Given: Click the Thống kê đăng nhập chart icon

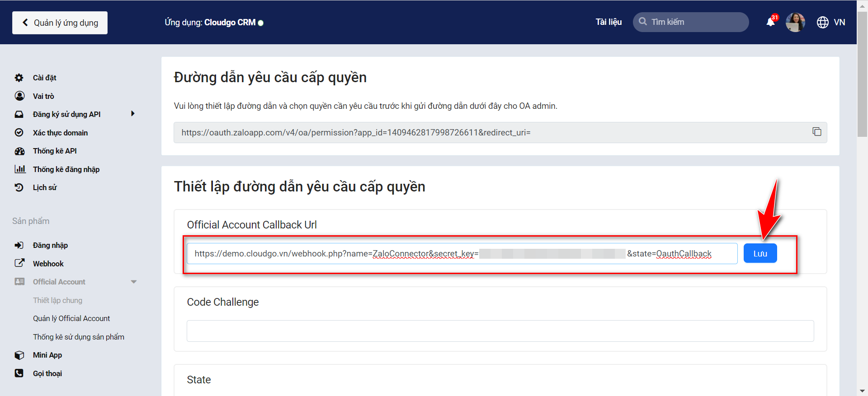Looking at the screenshot, I should click(x=20, y=169).
